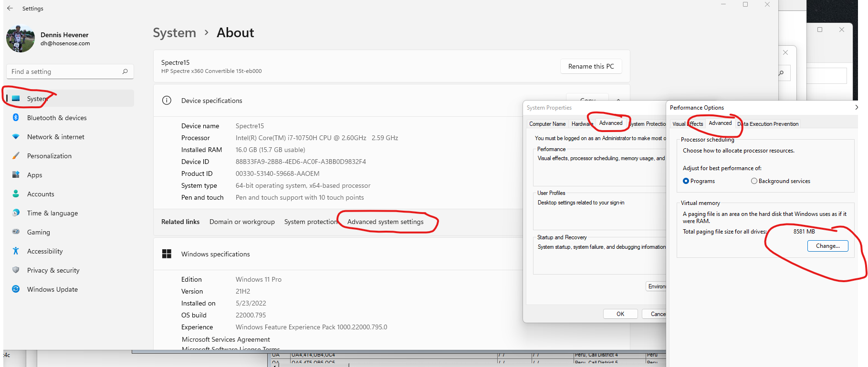Click the Installed RAM value 16.0 GB

pyautogui.click(x=270, y=150)
